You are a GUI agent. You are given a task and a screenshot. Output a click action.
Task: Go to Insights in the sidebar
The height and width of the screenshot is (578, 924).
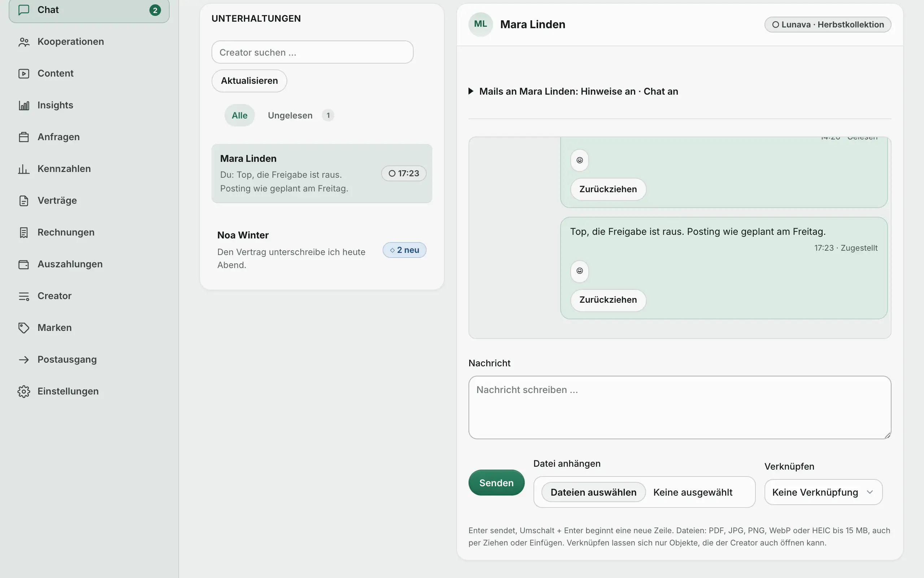(89, 105)
